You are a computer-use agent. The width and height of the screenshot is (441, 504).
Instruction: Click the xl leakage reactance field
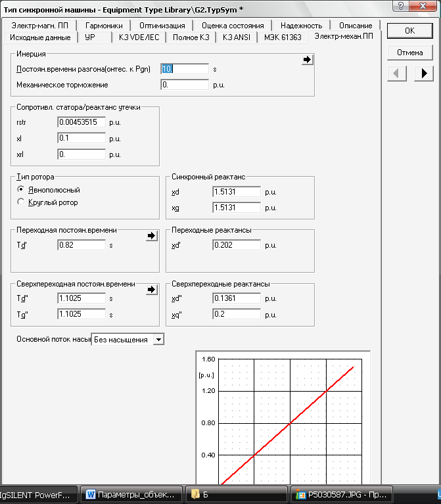81,138
